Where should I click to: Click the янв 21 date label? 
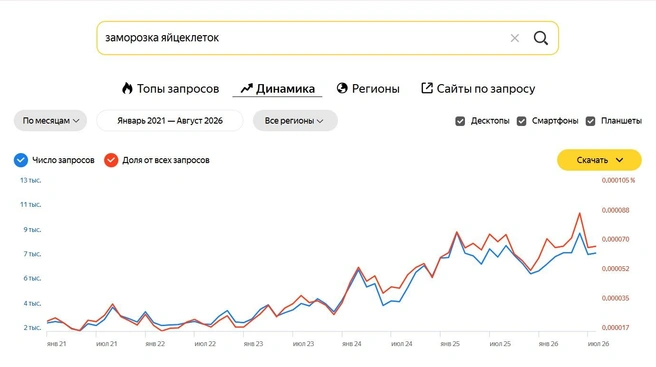[x=56, y=344]
